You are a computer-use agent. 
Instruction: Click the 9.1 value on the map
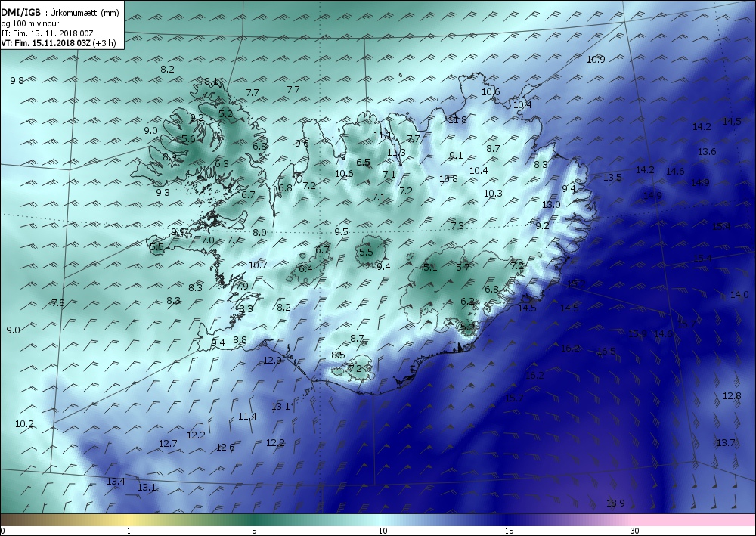pyautogui.click(x=456, y=155)
